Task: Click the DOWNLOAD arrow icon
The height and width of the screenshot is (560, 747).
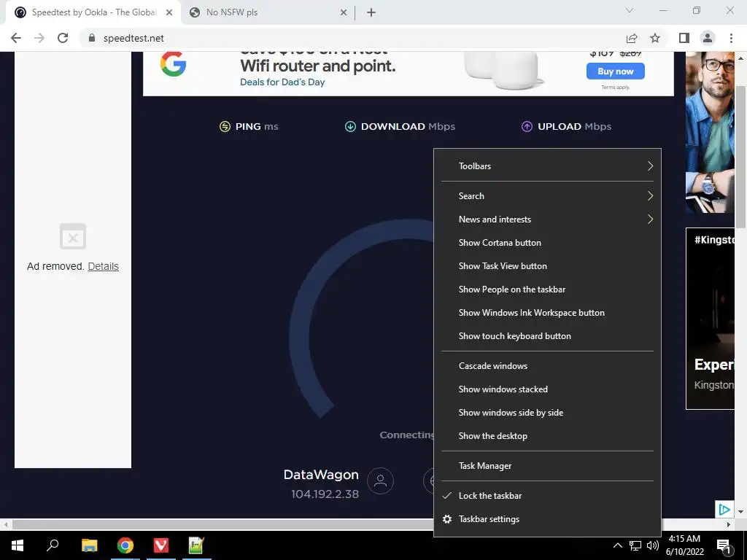Action: coord(350,127)
